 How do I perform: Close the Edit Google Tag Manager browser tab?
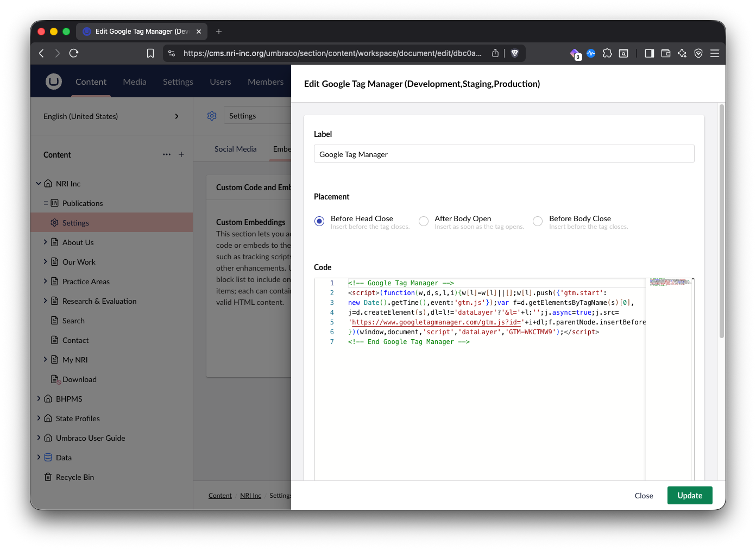coord(199,32)
